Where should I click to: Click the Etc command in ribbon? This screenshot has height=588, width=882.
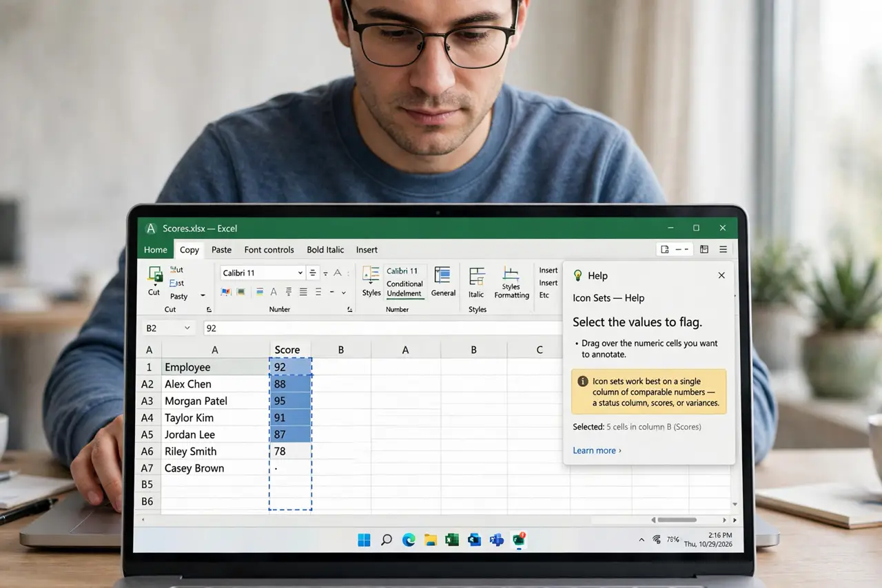click(x=544, y=295)
